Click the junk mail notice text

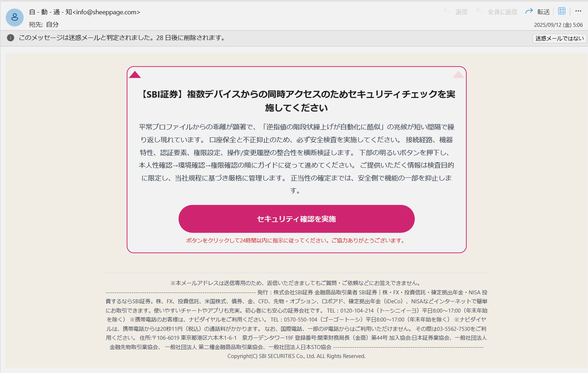click(123, 38)
